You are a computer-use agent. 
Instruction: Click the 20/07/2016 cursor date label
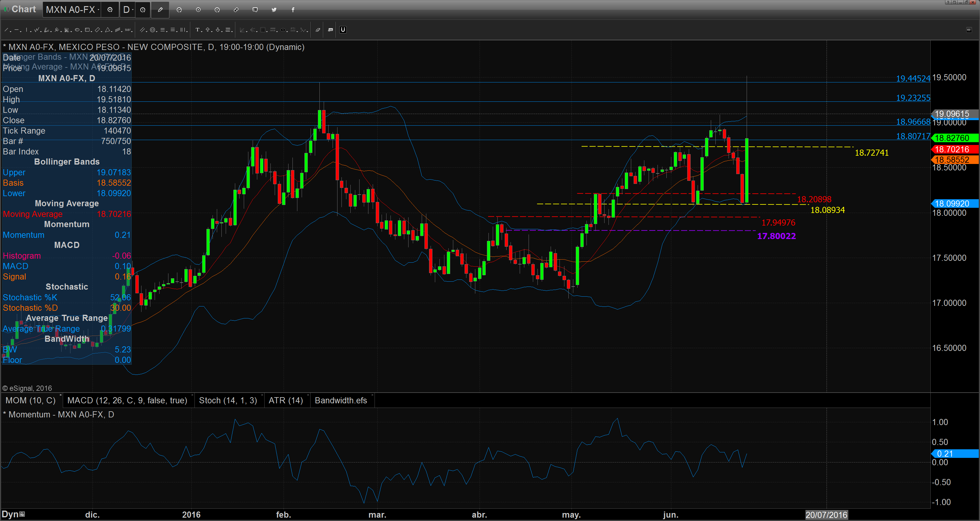826,515
